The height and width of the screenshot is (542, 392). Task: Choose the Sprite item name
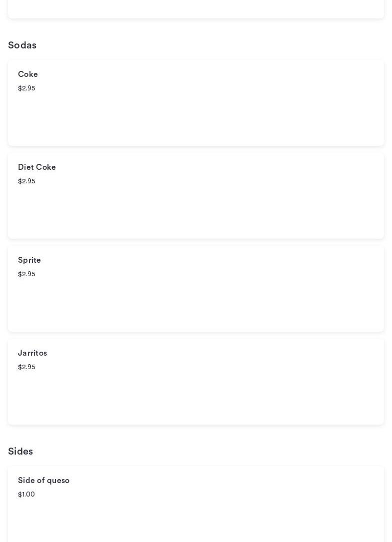29,260
